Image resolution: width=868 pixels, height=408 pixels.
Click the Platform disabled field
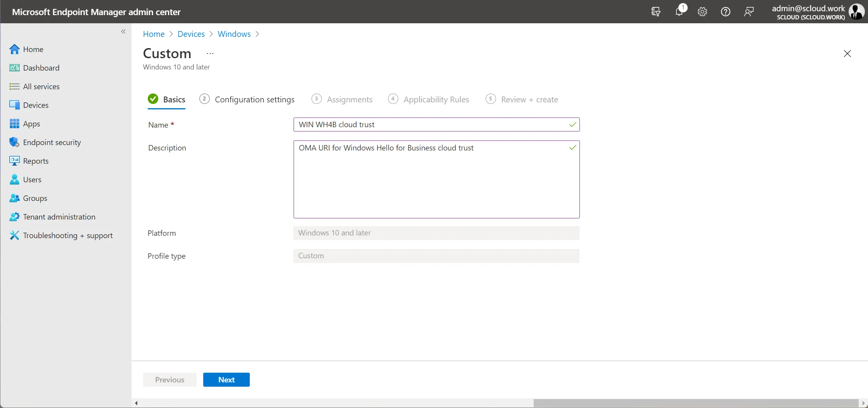[436, 233]
